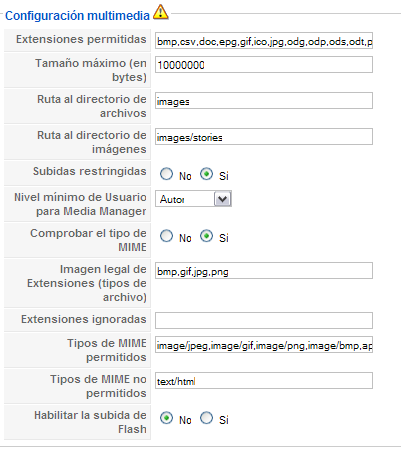Screen dimensions: 401x457
Task: Select Si for Subidas restringidas
Action: coord(206,174)
